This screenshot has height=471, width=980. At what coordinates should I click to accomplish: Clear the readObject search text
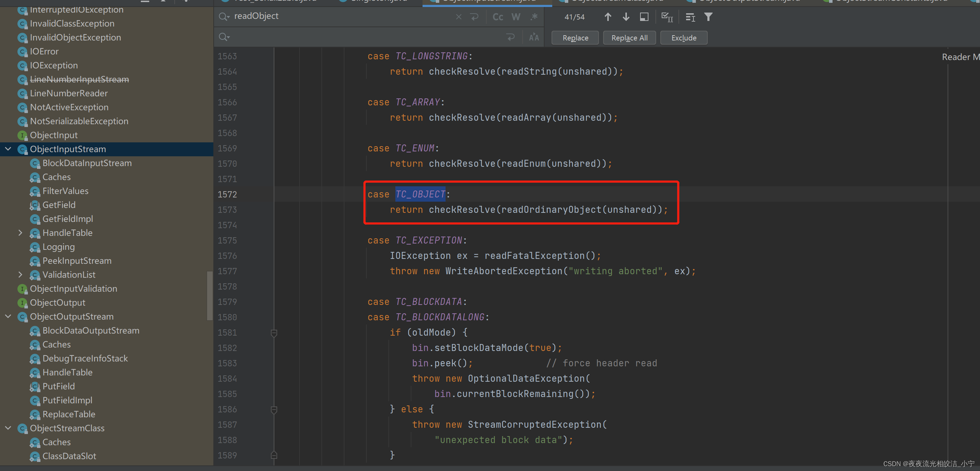[458, 17]
